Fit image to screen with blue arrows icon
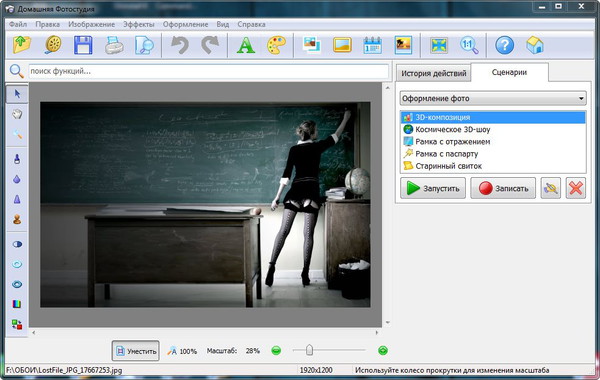Image resolution: width=600 pixels, height=380 pixels. click(x=439, y=45)
